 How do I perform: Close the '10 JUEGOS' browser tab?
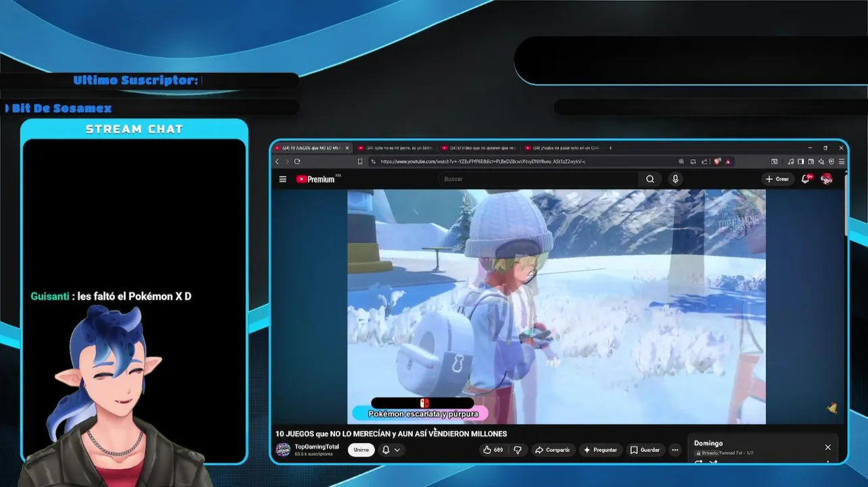(x=347, y=147)
